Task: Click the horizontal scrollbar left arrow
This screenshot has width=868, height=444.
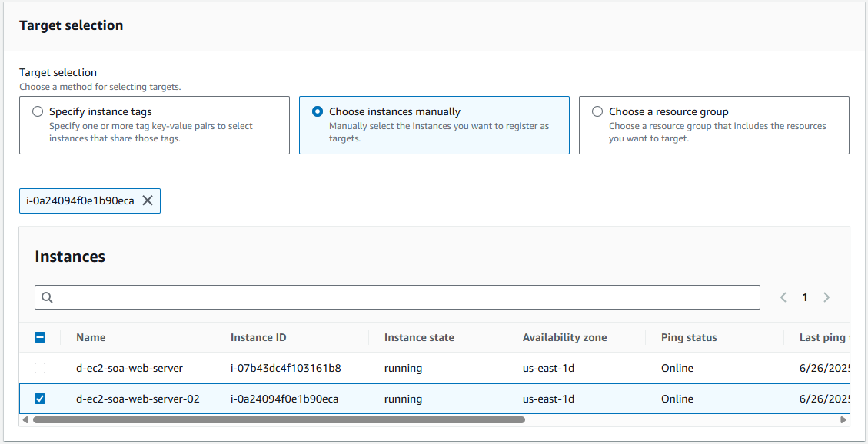Action: pos(25,420)
